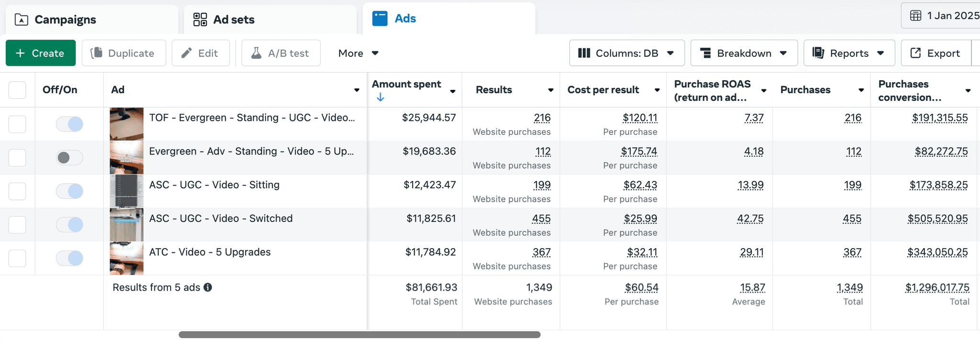980x358 pixels.
Task: Click the calendar icon beside 1 Jan 2025
Action: click(915, 16)
